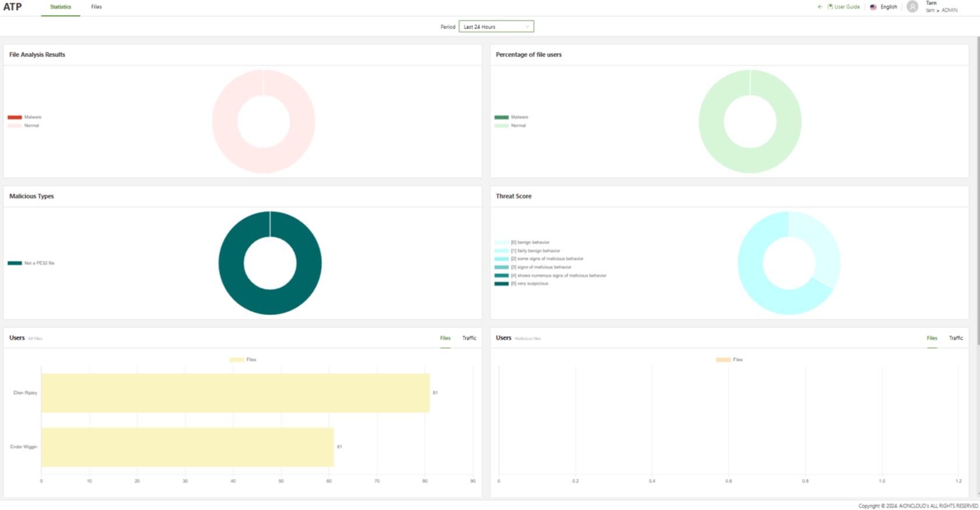
Task: Click the ATP logo
Action: click(13, 7)
